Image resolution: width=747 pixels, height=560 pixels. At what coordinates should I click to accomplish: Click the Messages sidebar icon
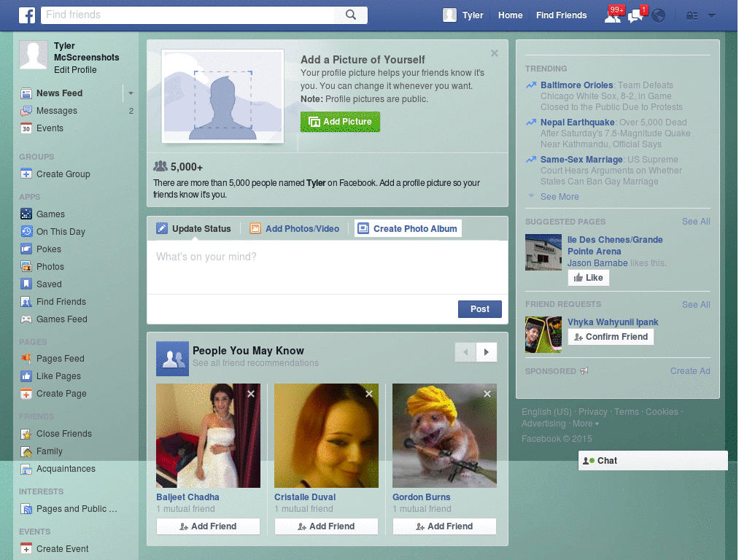[x=26, y=111]
